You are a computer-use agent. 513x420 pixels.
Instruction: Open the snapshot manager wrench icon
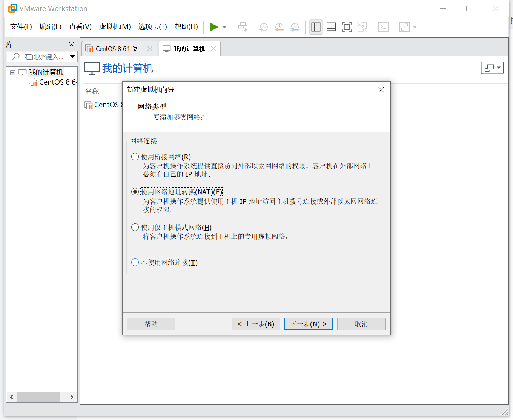click(x=295, y=27)
